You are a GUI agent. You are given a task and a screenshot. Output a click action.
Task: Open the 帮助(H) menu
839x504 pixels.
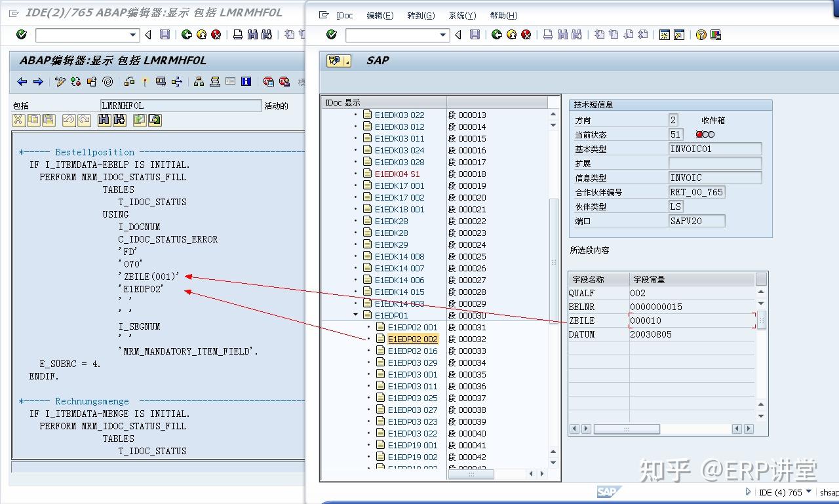[x=503, y=16]
